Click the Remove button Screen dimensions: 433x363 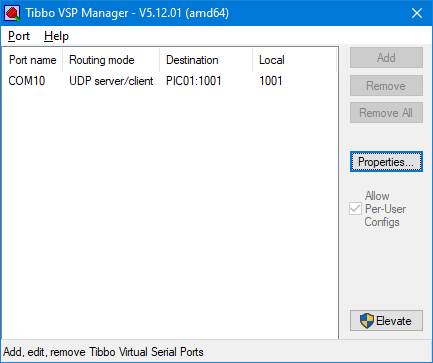386,86
